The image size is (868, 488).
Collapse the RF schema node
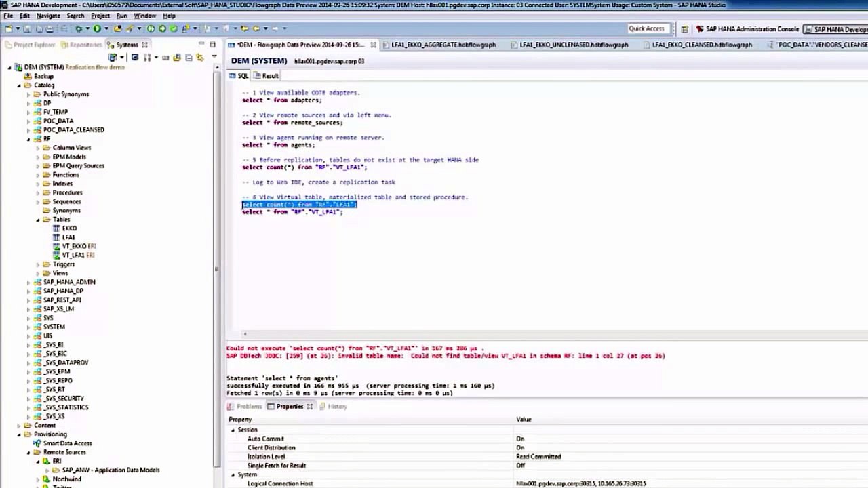coord(28,139)
